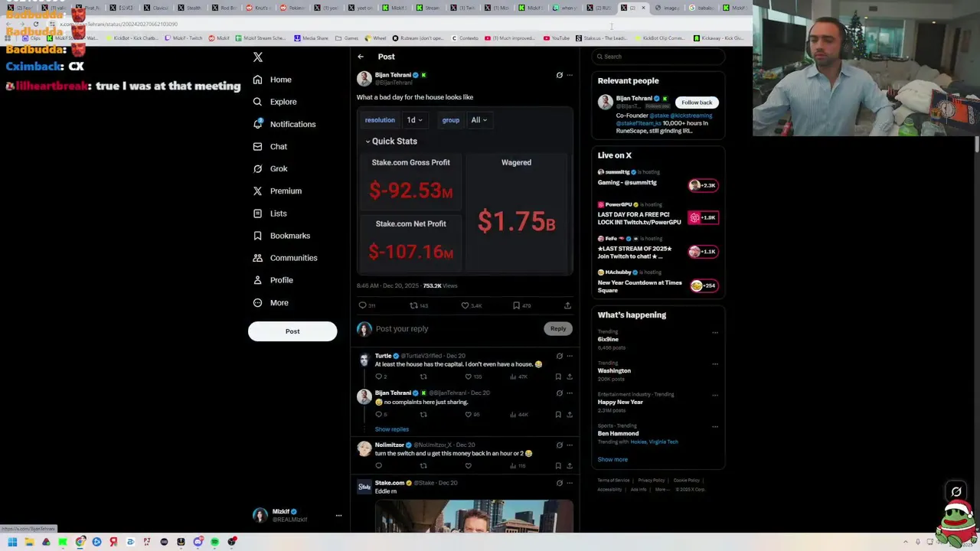Open the group All dropdown

[x=479, y=120]
